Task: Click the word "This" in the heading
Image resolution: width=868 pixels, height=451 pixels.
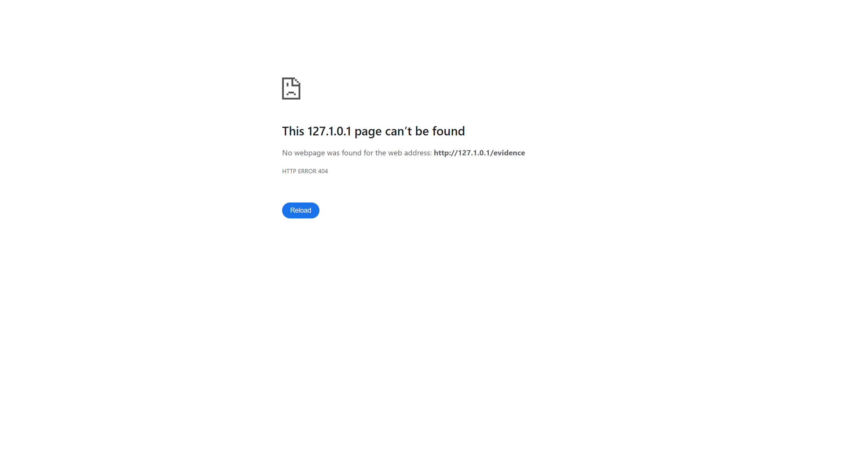Action: [x=293, y=131]
